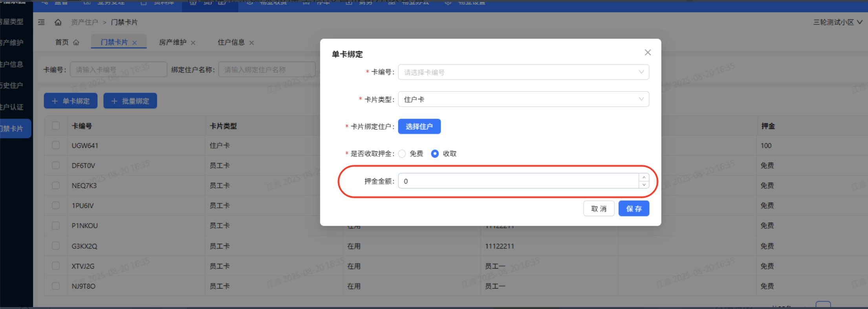Image resolution: width=868 pixels, height=309 pixels.
Task: Click card number UGW641 in the table
Action: click(x=85, y=145)
